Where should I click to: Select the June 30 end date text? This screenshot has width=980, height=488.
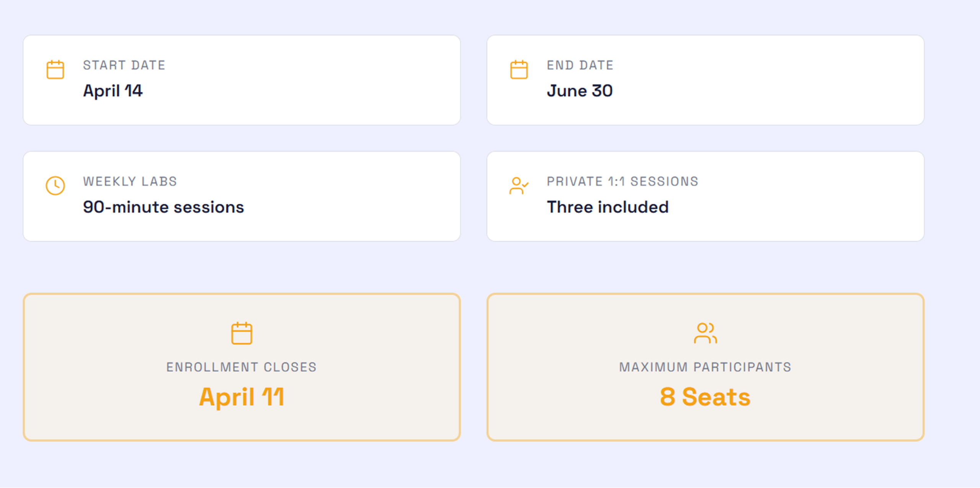coord(580,91)
